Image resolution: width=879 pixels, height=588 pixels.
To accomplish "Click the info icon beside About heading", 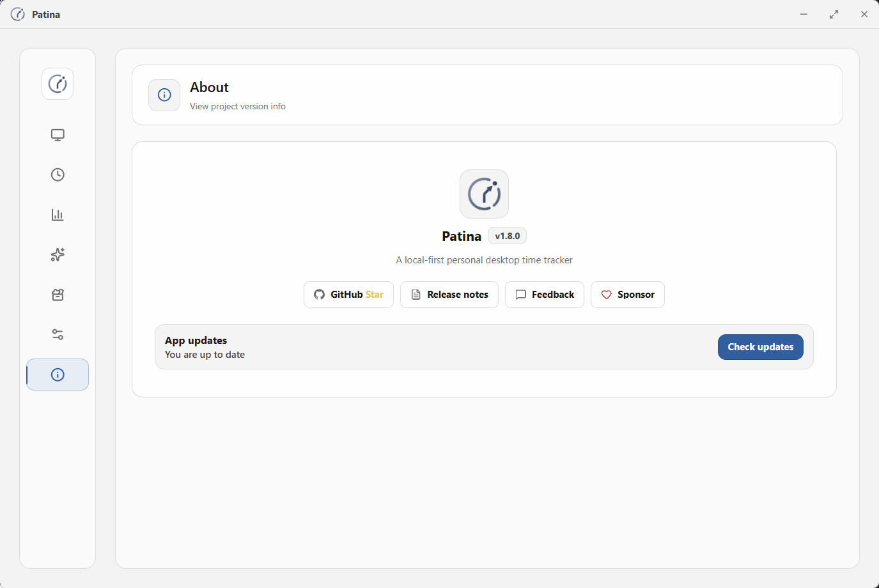I will (x=164, y=95).
